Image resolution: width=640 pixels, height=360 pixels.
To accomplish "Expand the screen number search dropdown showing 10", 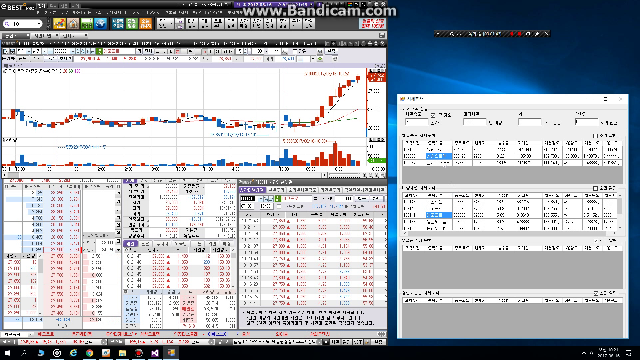I will point(39,24).
